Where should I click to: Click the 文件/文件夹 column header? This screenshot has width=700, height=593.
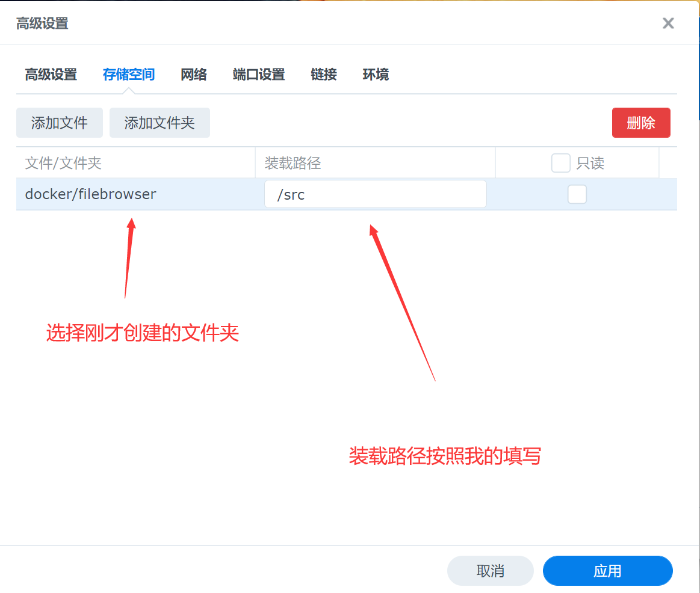(x=63, y=163)
